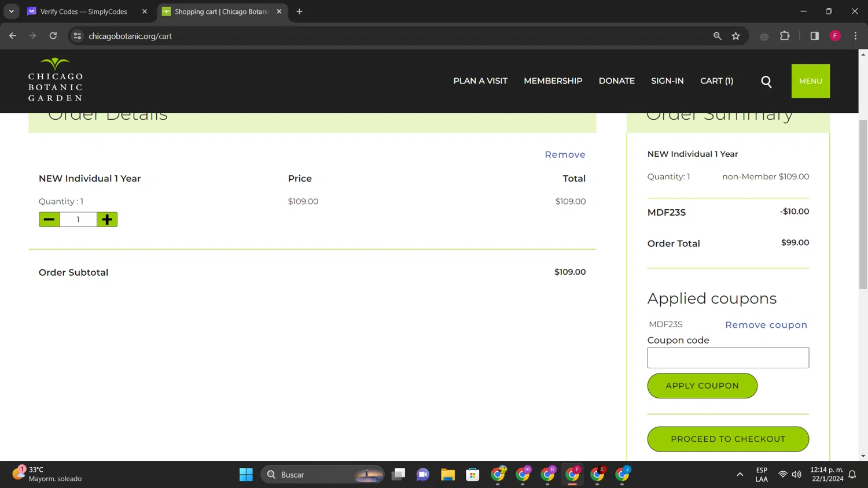The width and height of the screenshot is (868, 488).
Task: Expand the green MENU button
Action: [810, 81]
